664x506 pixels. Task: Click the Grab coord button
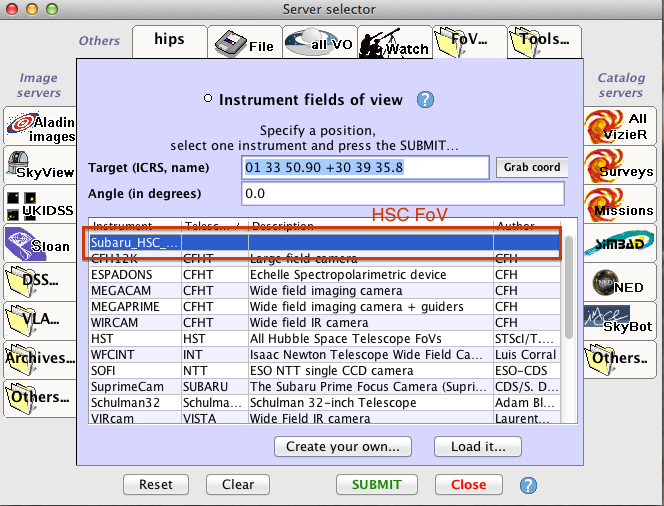pos(531,167)
